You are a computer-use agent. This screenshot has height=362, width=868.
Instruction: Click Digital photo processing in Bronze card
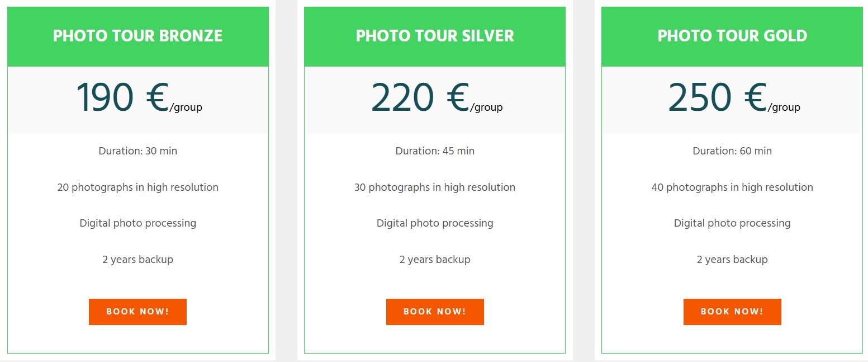[137, 223]
